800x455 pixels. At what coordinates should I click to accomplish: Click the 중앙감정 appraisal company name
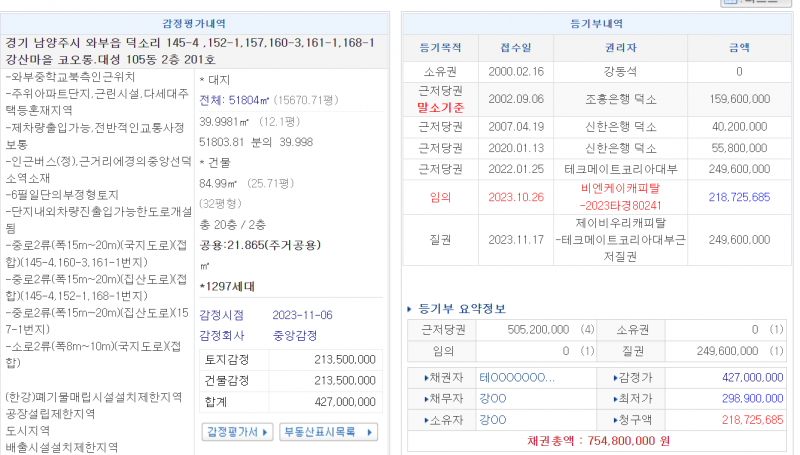(296, 335)
